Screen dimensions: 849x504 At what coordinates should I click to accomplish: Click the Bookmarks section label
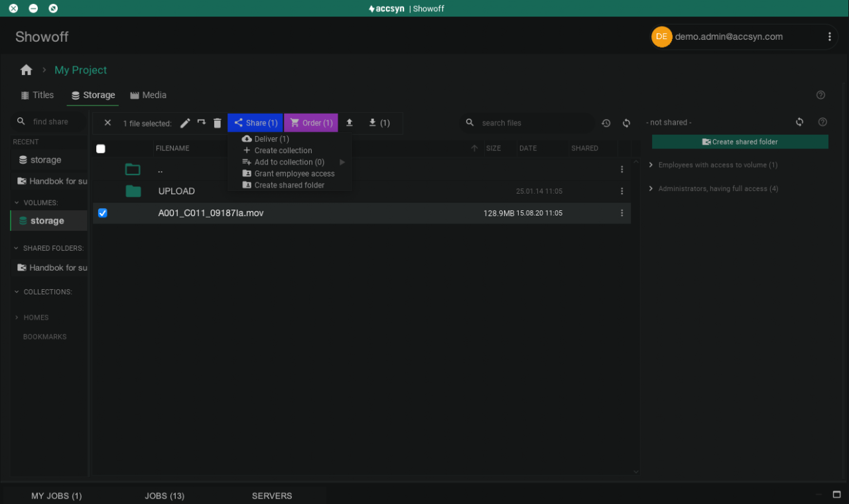[x=45, y=337]
